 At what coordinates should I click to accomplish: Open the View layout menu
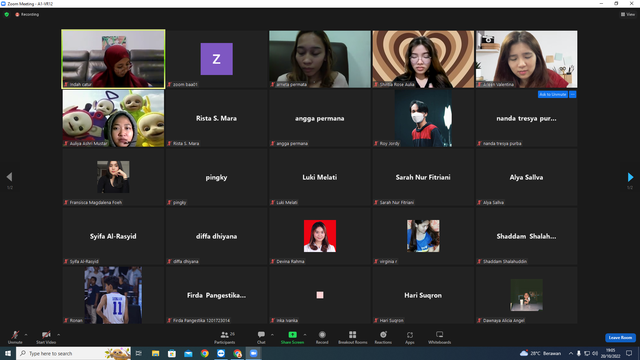point(628,14)
